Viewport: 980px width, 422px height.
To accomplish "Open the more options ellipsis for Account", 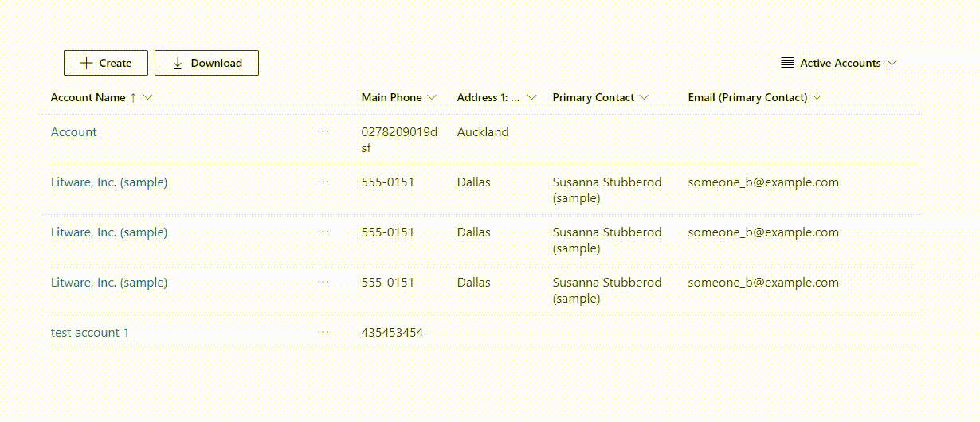I will coord(323,131).
